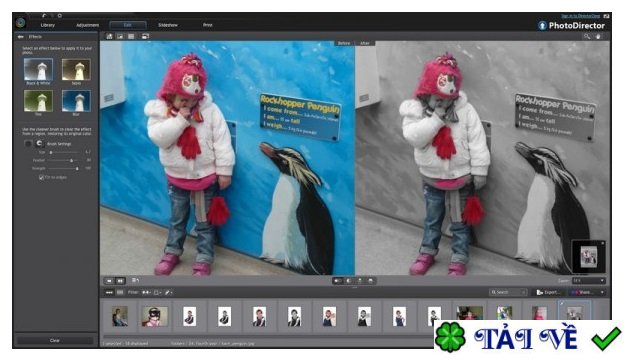The image size is (629, 360).
Task: Apply the Tint effect thumbnail
Action: pos(38,101)
